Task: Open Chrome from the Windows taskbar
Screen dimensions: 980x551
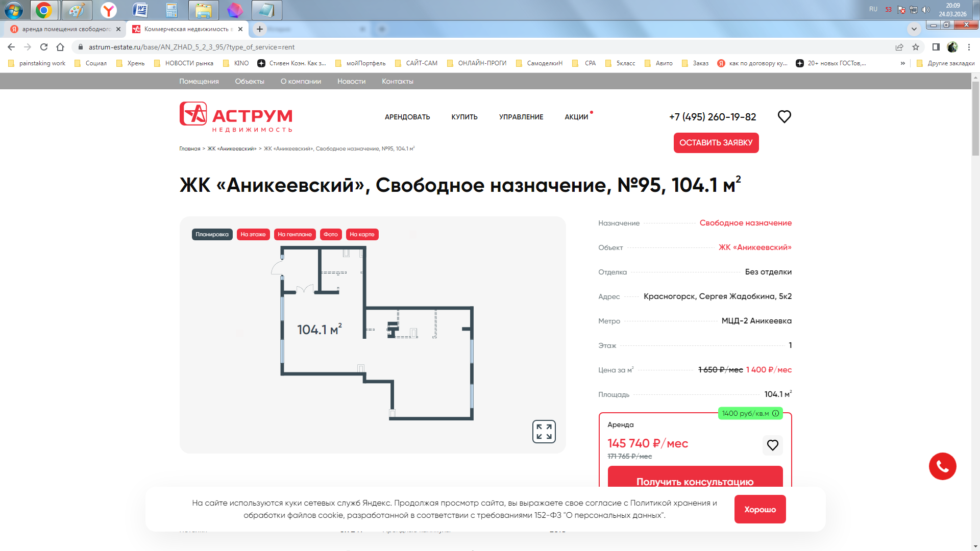Action: (x=44, y=10)
